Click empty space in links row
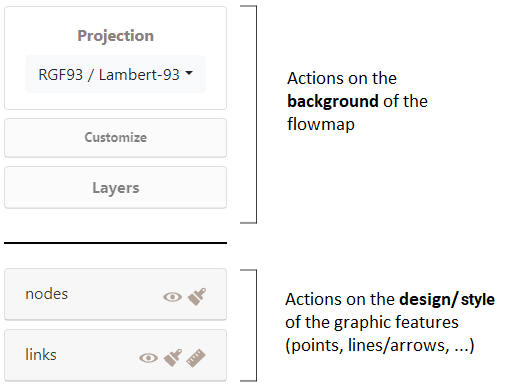The height and width of the screenshot is (388, 506). click(97, 355)
